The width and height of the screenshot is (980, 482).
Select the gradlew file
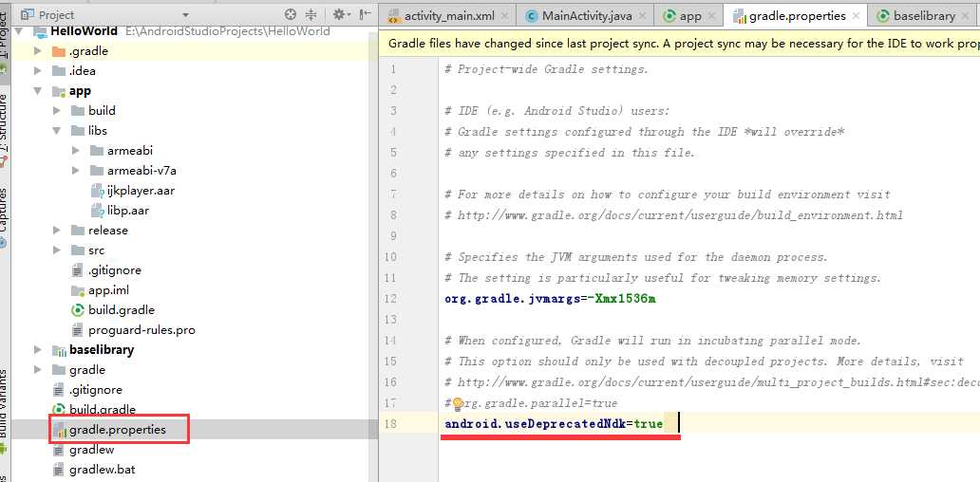click(92, 450)
